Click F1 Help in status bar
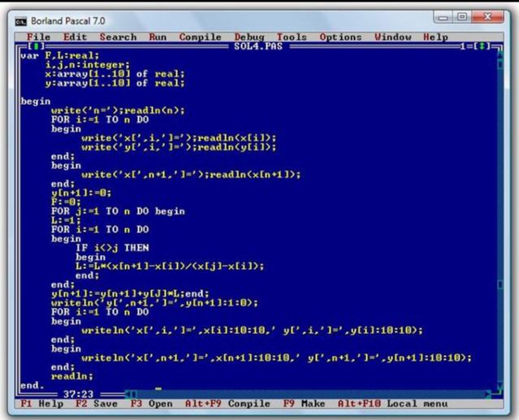Viewport: 519px width, 420px height. (x=41, y=404)
